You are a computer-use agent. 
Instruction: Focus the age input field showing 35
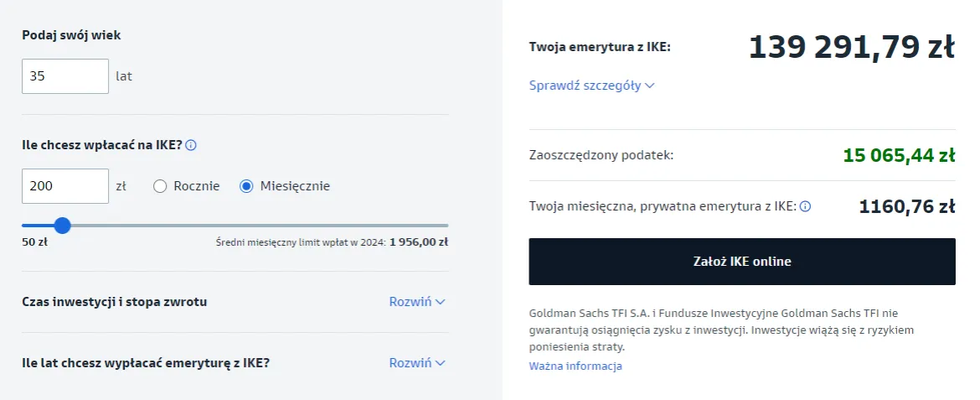click(x=65, y=76)
